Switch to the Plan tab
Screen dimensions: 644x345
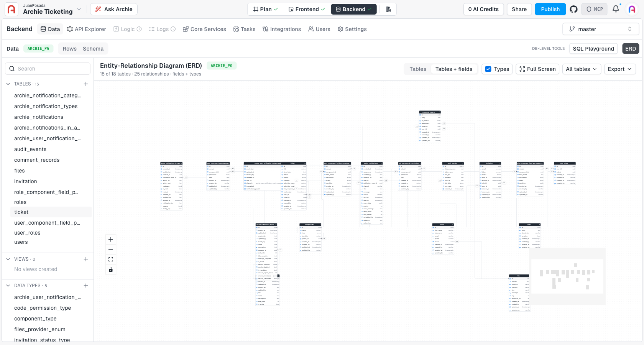(266, 9)
